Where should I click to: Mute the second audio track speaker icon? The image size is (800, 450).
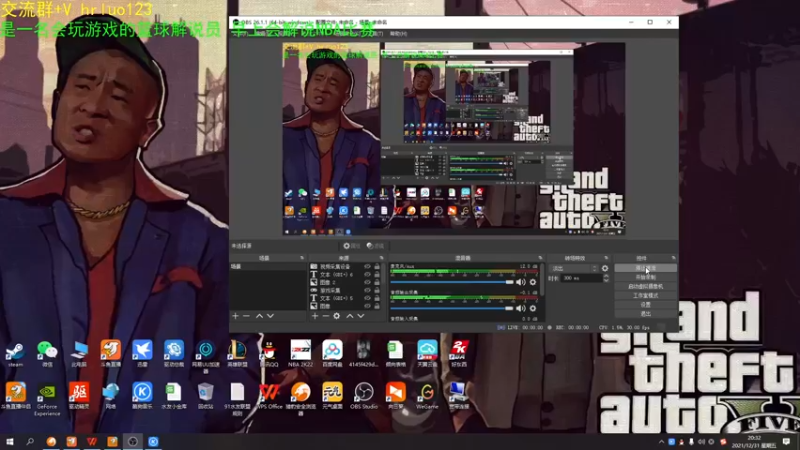[520, 308]
